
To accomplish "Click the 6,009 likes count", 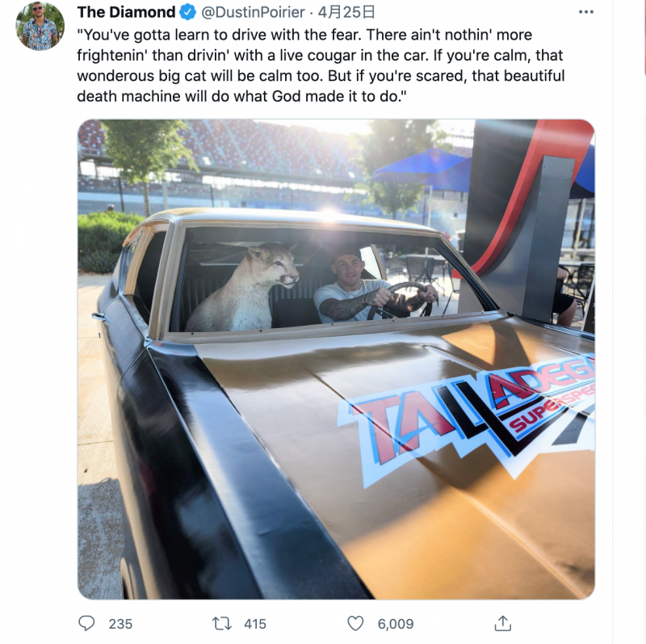I will point(396,624).
